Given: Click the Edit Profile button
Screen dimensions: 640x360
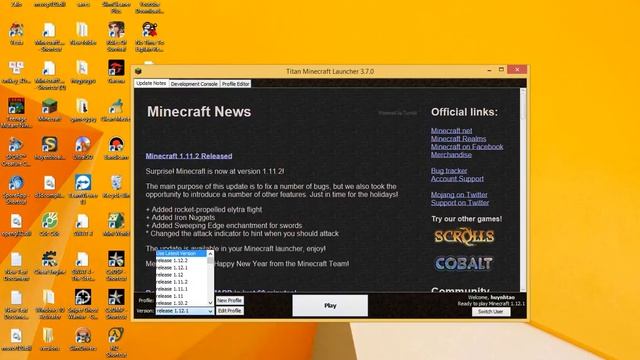Looking at the screenshot, I should pyautogui.click(x=230, y=311).
